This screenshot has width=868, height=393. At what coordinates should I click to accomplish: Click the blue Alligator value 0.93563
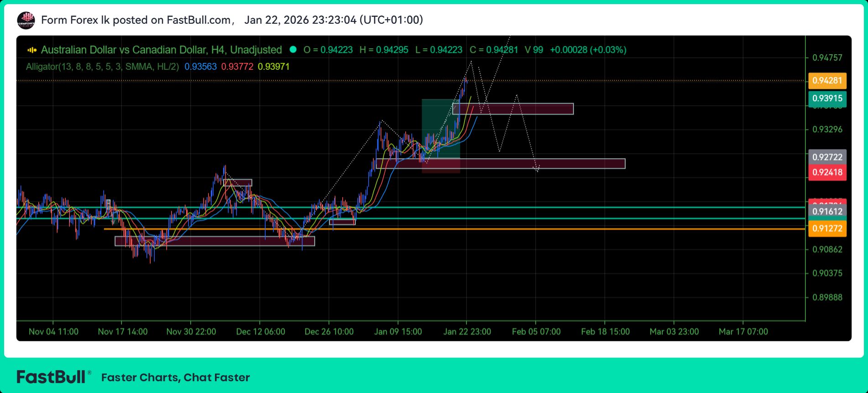click(x=200, y=67)
